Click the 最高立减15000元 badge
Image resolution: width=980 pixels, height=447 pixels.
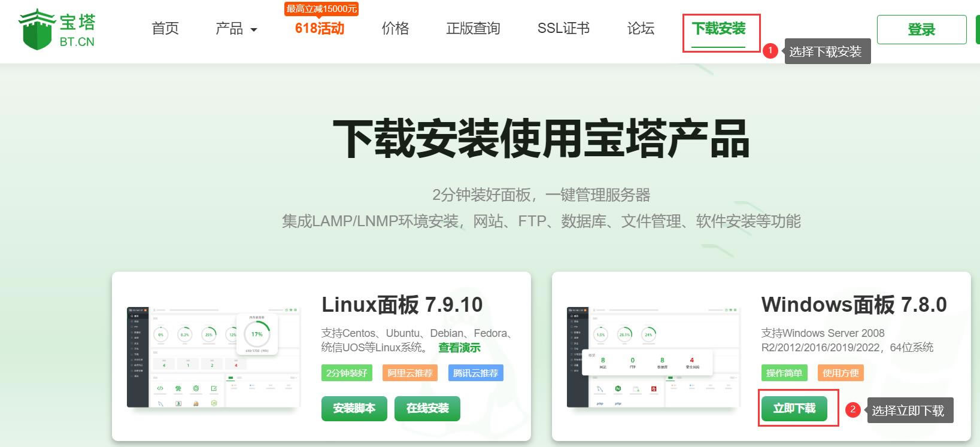tap(321, 8)
